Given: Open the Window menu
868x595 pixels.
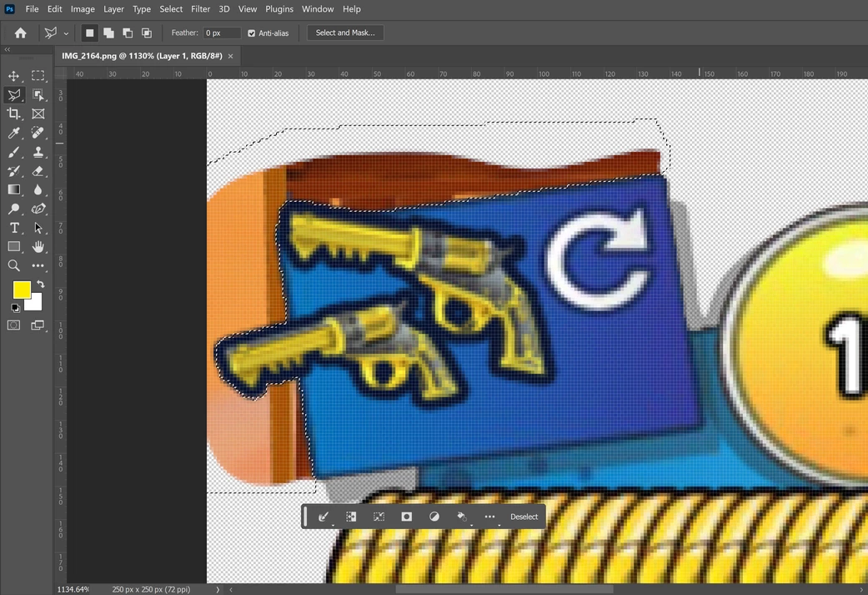Looking at the screenshot, I should click(318, 9).
